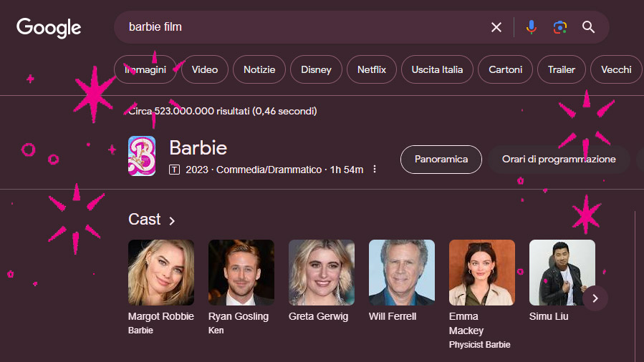Open Will Ferrell's photo
The image size is (644, 362).
pyautogui.click(x=402, y=273)
